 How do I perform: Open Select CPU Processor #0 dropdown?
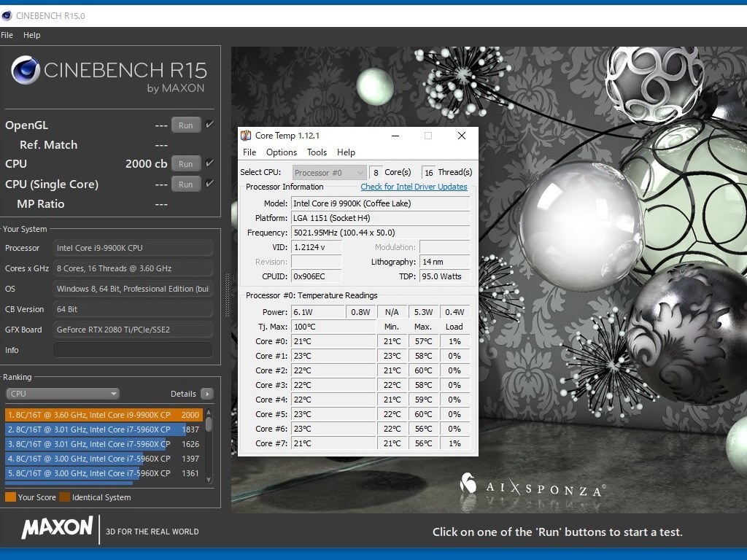click(329, 172)
